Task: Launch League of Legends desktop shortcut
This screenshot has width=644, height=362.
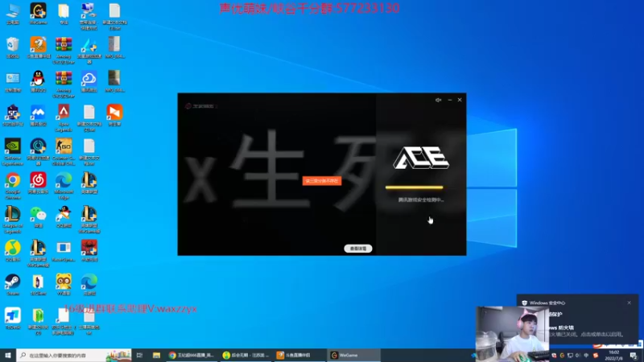Action: tap(13, 220)
